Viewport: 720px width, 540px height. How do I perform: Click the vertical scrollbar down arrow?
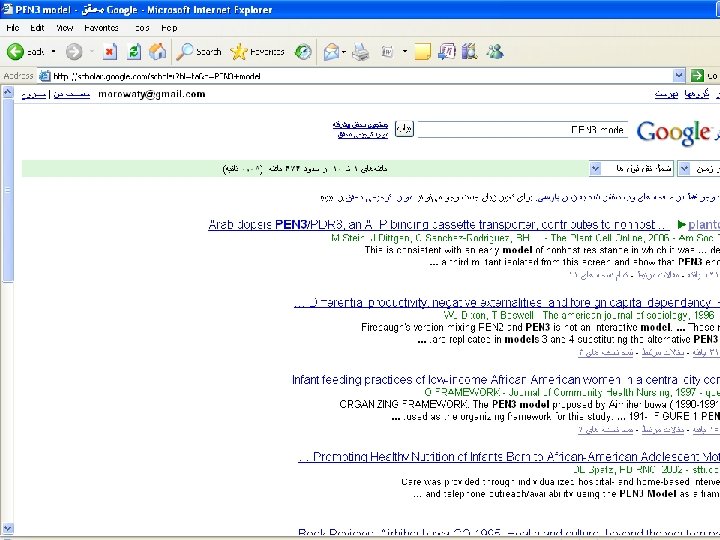(x=8, y=528)
